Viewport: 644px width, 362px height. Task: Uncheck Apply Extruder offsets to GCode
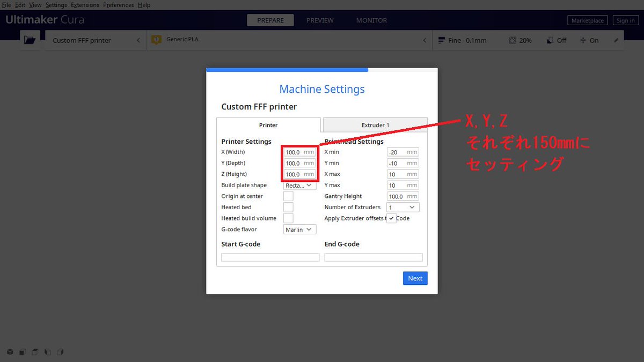click(x=391, y=218)
